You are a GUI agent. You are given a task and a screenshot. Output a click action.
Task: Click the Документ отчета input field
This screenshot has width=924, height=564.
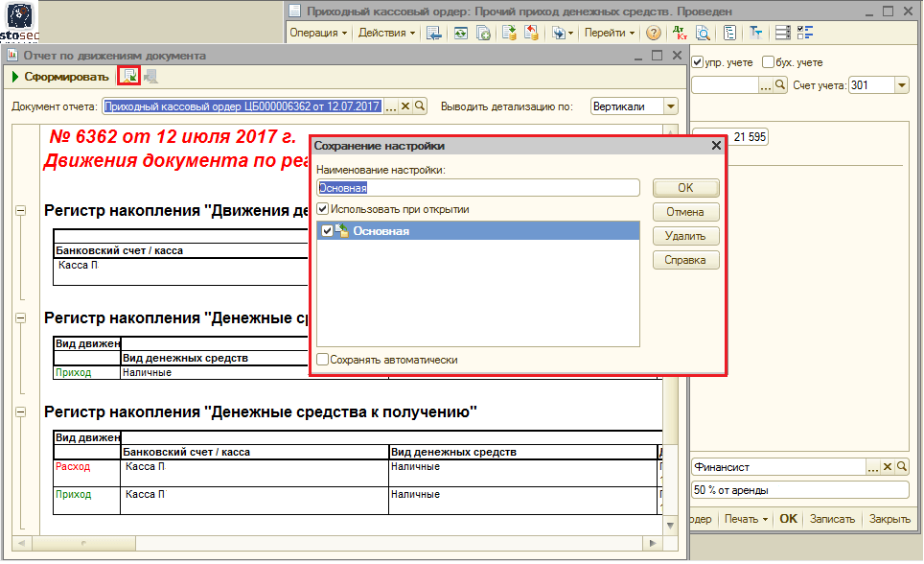point(243,106)
